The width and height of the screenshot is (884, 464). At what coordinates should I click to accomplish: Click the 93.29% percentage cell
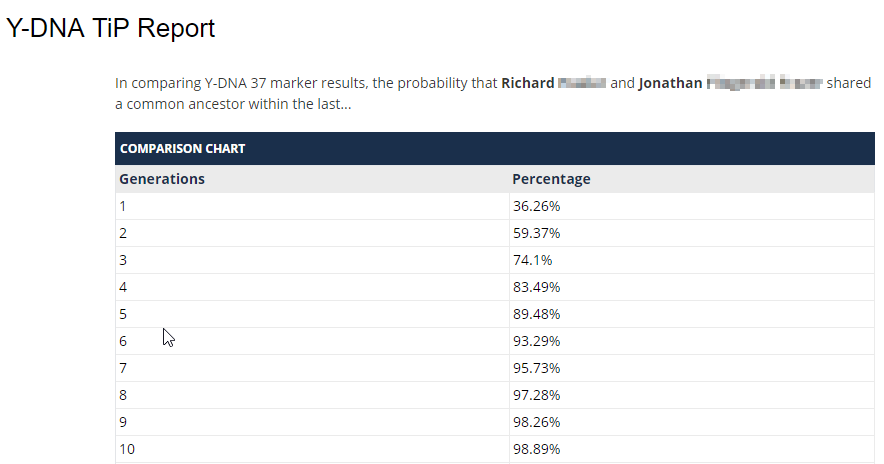536,341
